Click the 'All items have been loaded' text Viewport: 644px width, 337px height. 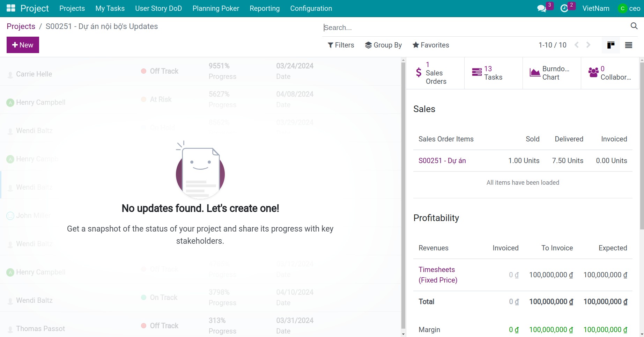coord(523,183)
